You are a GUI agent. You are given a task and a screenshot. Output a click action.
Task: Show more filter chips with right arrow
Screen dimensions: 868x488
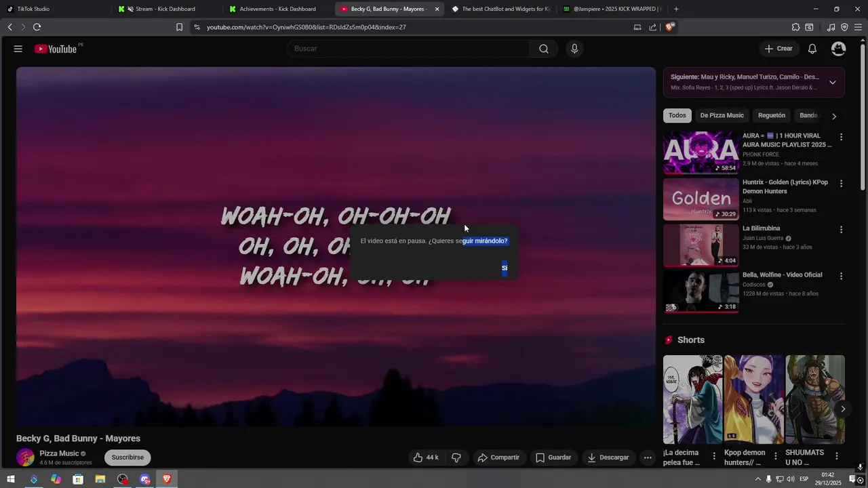[x=834, y=116]
